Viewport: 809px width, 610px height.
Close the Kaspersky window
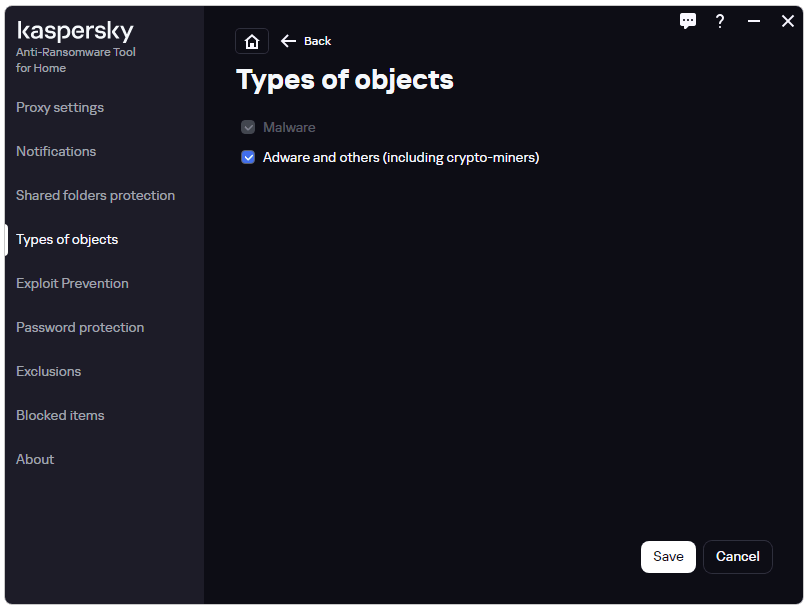pos(787,21)
